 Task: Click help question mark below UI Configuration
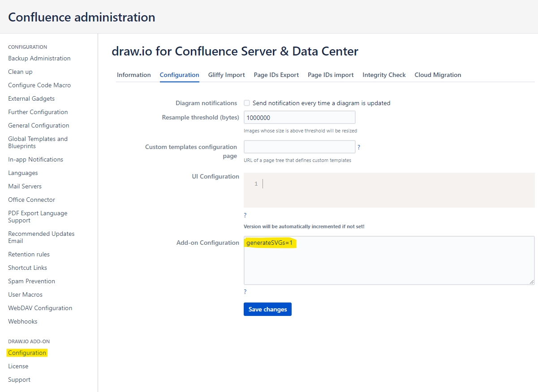tap(245, 215)
